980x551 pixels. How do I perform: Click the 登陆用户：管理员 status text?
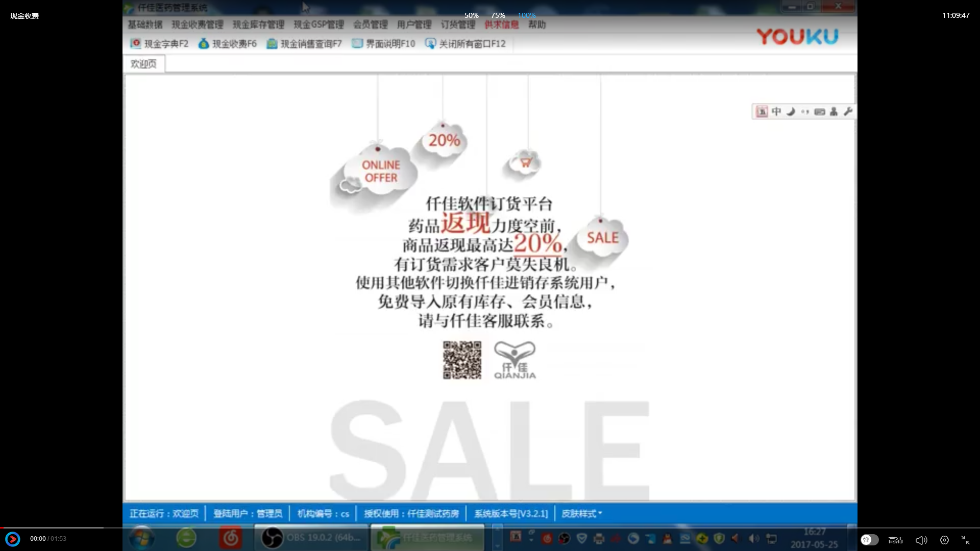[248, 514]
